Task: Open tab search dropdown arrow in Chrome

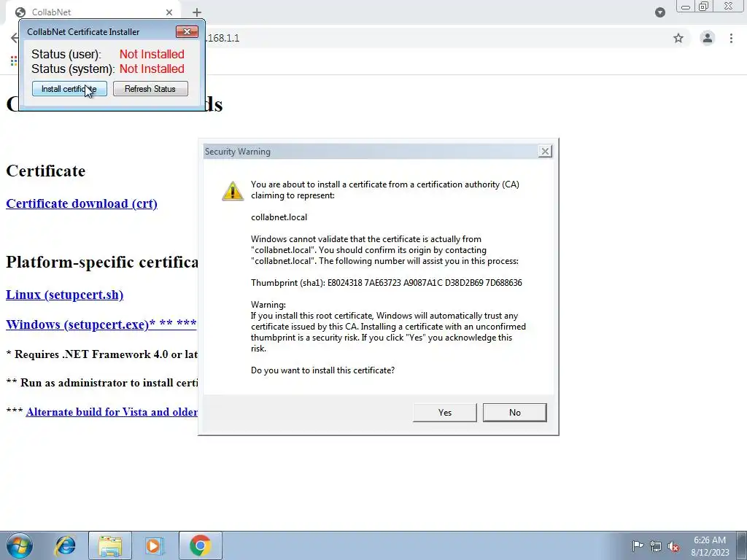Action: pos(659,12)
